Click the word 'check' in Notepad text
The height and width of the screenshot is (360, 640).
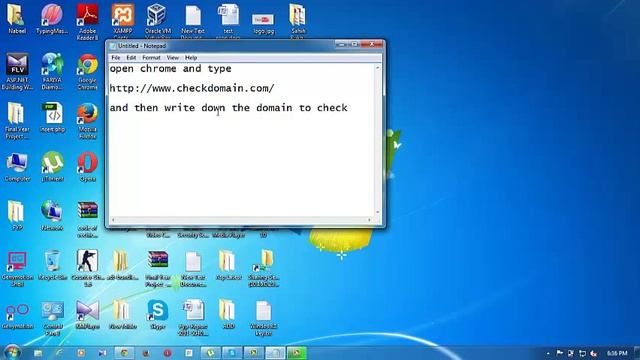(332, 108)
